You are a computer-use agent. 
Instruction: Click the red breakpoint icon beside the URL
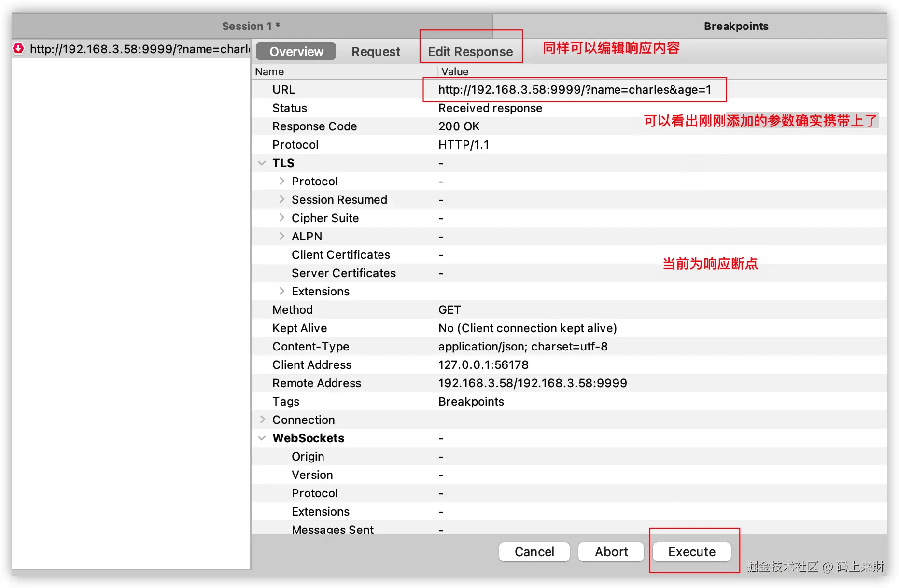[x=18, y=49]
